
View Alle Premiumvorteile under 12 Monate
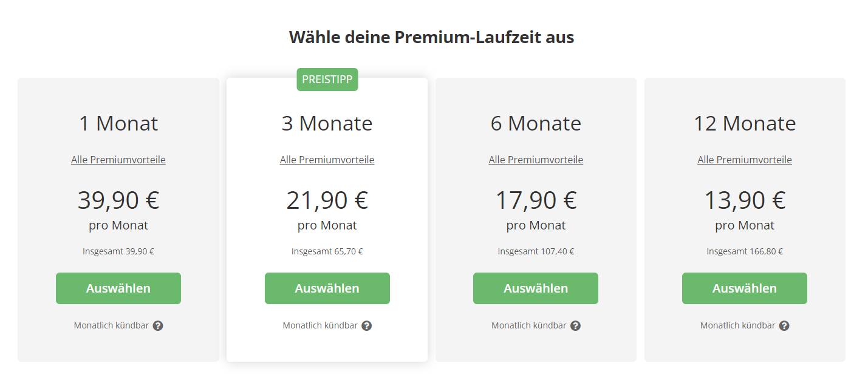pyautogui.click(x=745, y=160)
